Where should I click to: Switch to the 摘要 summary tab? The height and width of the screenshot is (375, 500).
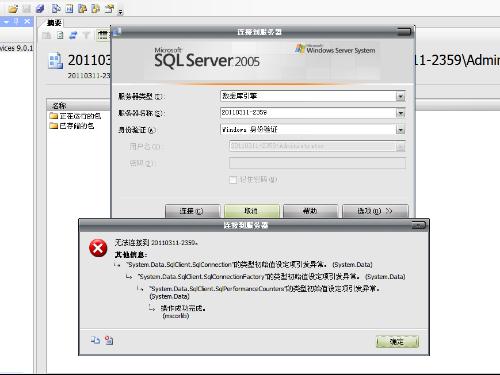[54, 23]
